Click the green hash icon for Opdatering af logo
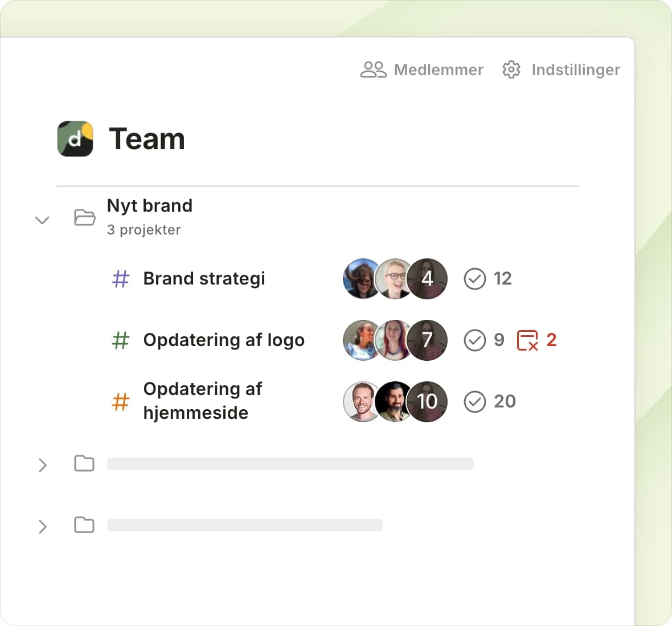672x626 pixels. point(120,340)
